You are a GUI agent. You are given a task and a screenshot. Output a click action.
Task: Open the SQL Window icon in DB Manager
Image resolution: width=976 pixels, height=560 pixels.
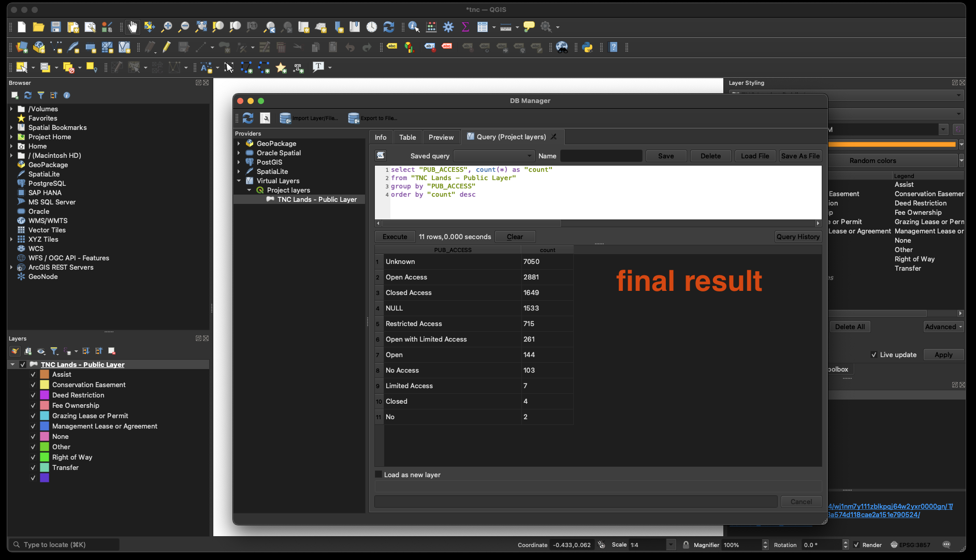coord(265,118)
